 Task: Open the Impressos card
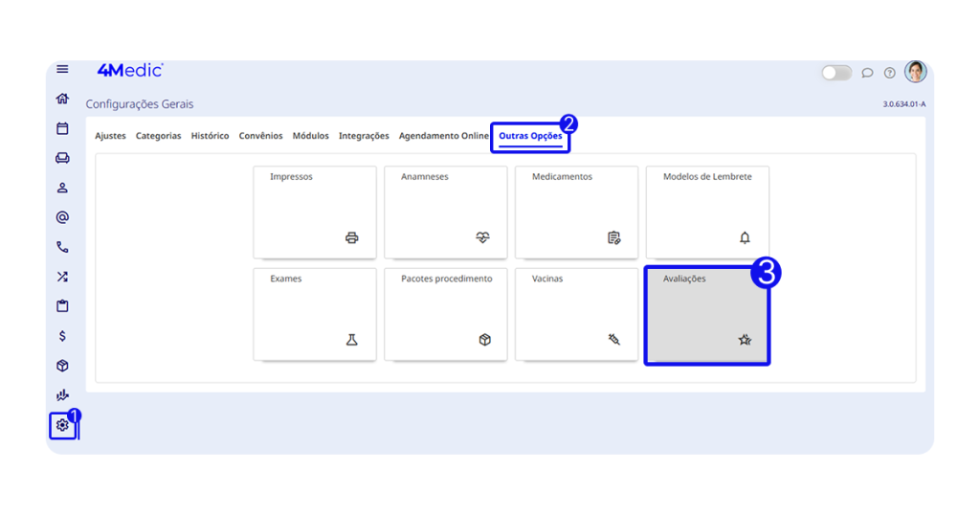coord(314,212)
